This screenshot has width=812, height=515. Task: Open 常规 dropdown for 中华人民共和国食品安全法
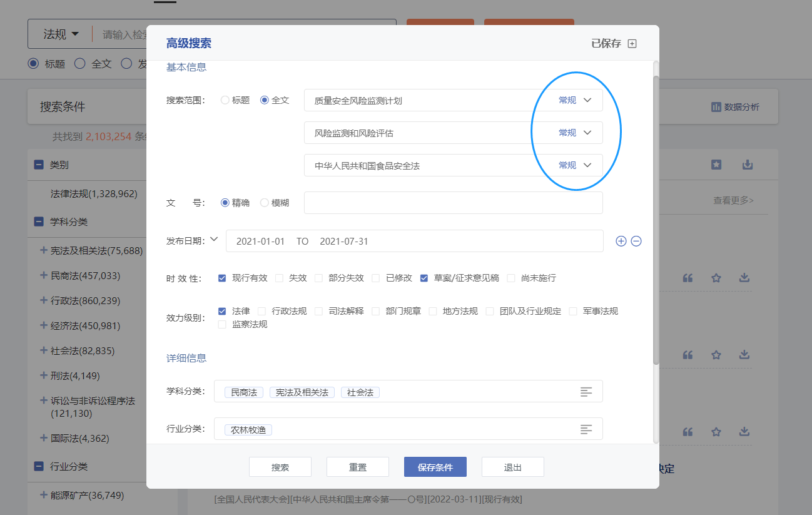[x=576, y=165]
